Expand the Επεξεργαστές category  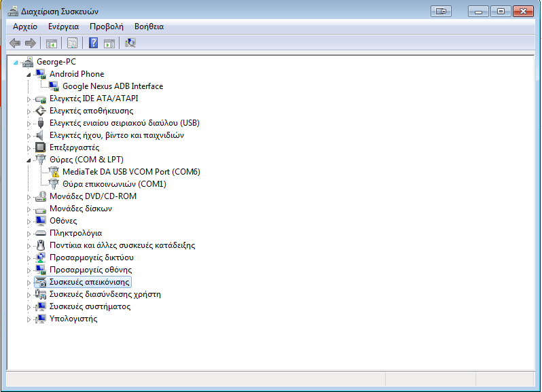click(x=29, y=147)
